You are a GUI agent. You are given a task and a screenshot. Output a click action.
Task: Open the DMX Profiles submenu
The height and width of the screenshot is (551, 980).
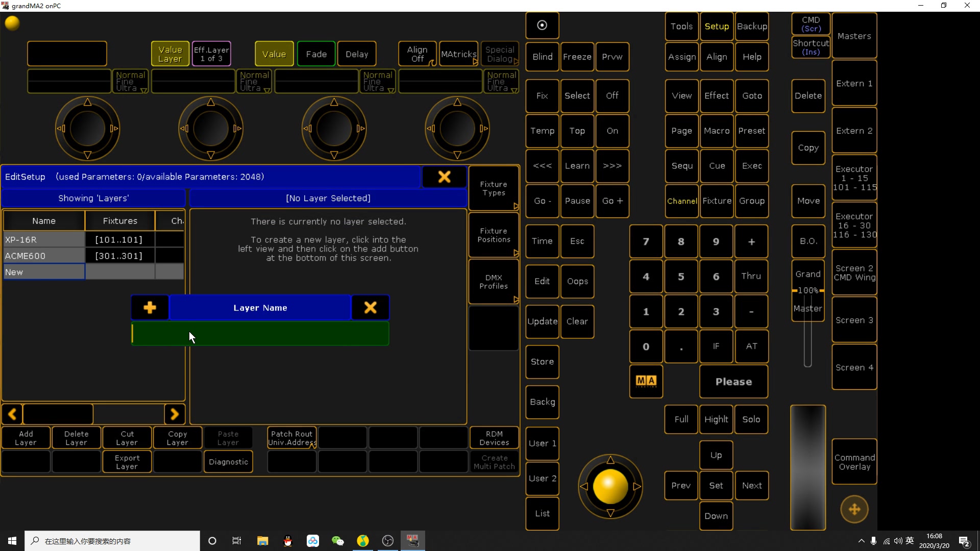(494, 282)
